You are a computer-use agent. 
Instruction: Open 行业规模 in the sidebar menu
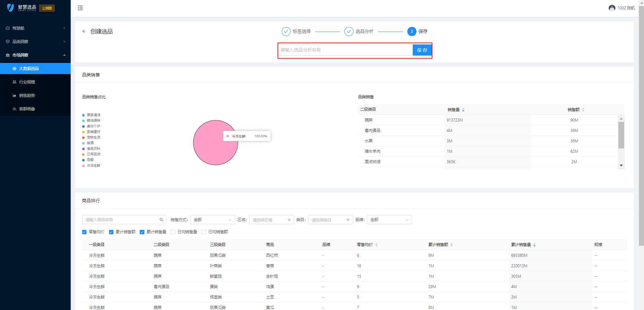pos(27,82)
